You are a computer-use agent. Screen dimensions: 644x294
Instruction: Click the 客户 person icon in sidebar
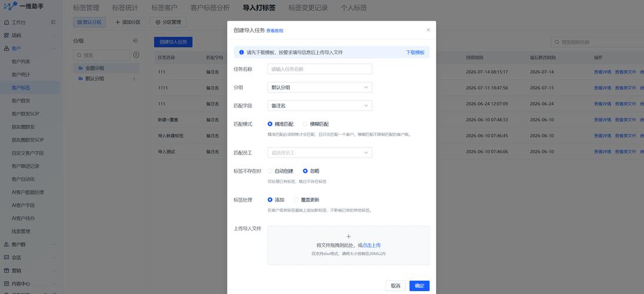6,49
